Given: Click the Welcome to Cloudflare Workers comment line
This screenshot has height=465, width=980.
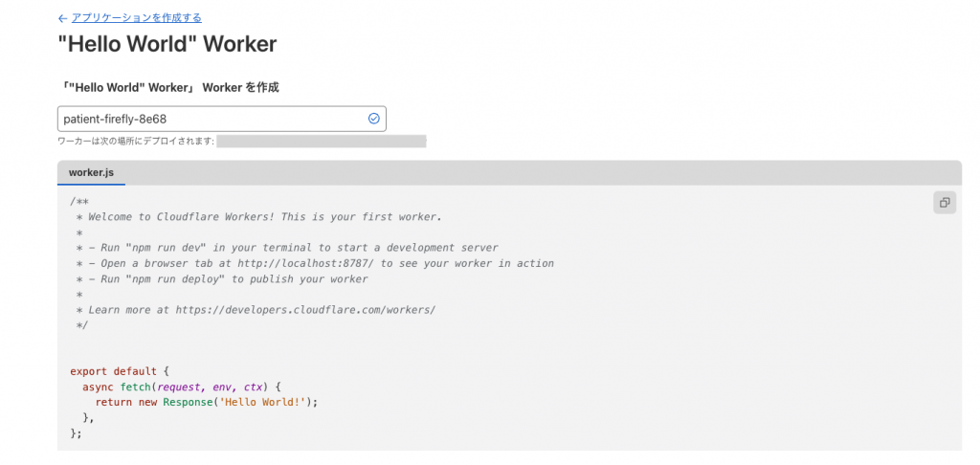Looking at the screenshot, I should click(259, 217).
